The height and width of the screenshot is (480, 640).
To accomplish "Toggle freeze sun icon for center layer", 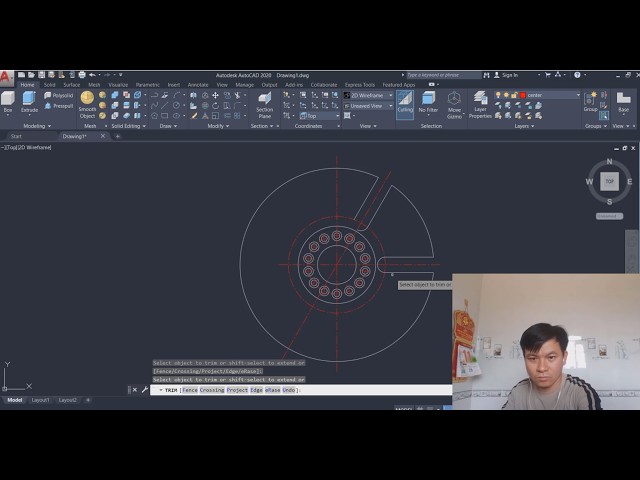I will pos(506,95).
